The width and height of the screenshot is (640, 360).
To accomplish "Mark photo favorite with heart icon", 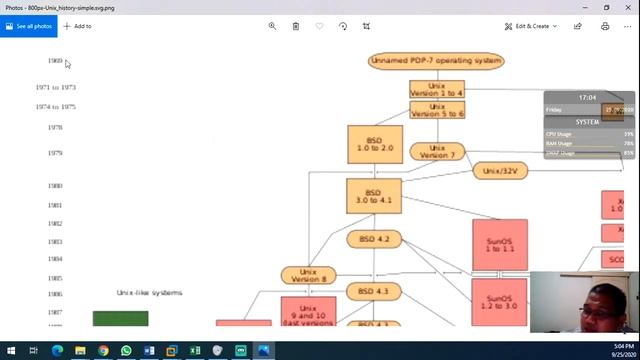I will point(319,26).
